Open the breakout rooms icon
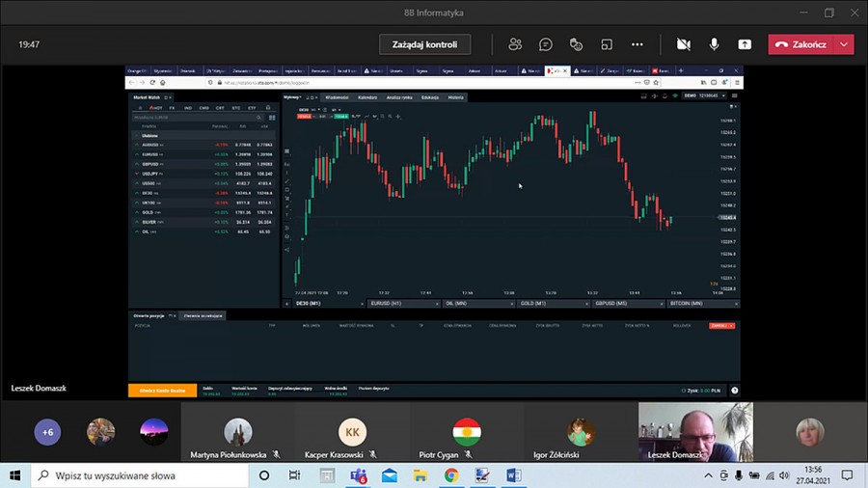The image size is (868, 488). click(607, 44)
